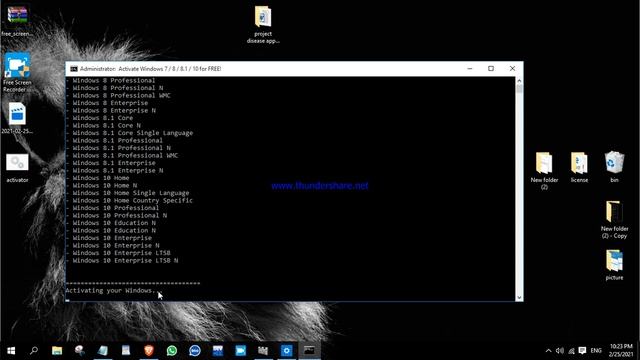
Task: Select the 2021-02-25 video file icon
Action: 17,118
